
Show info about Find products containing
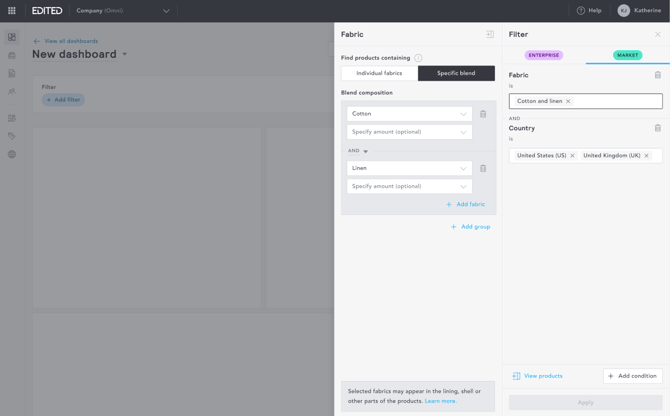tap(418, 58)
